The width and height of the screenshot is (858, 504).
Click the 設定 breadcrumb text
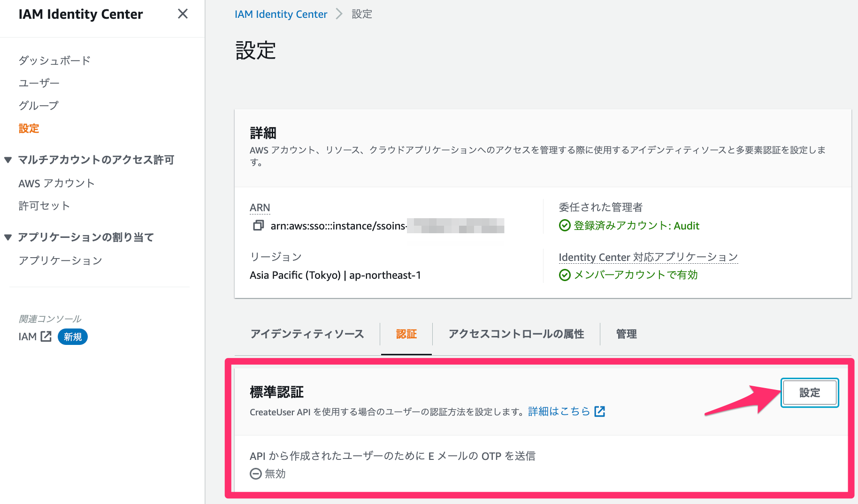click(362, 14)
